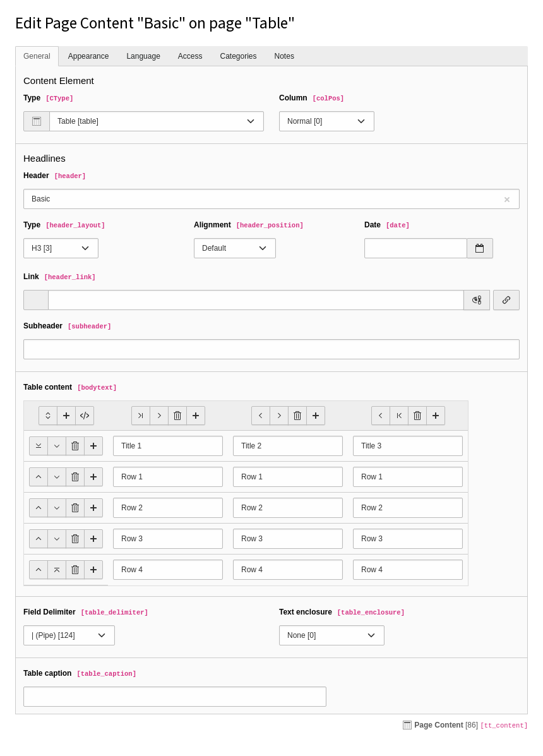Move Row 4 to the top
543x756 pixels.
pyautogui.click(x=57, y=570)
